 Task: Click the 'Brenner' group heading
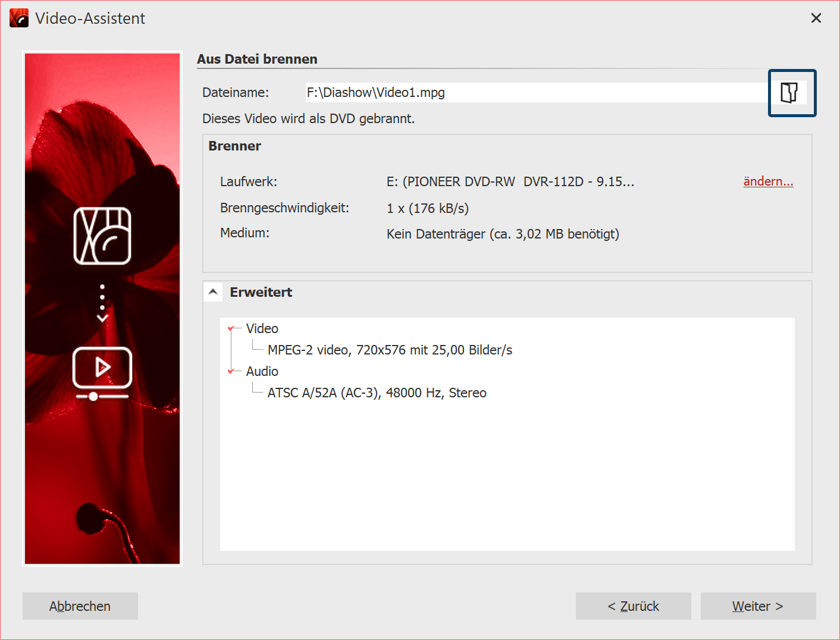click(234, 146)
